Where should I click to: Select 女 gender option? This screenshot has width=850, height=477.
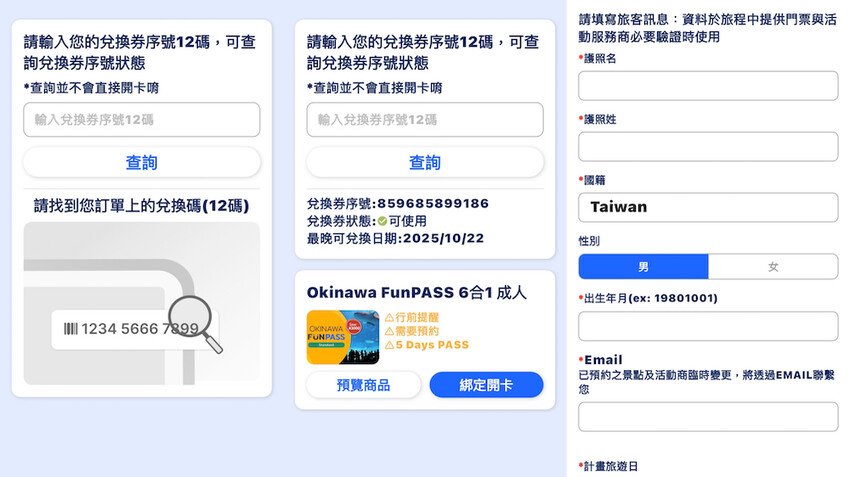click(x=773, y=267)
